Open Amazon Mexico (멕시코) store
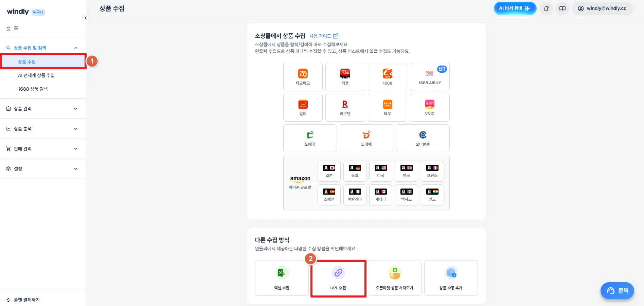The width and height of the screenshot is (644, 306). click(x=407, y=195)
